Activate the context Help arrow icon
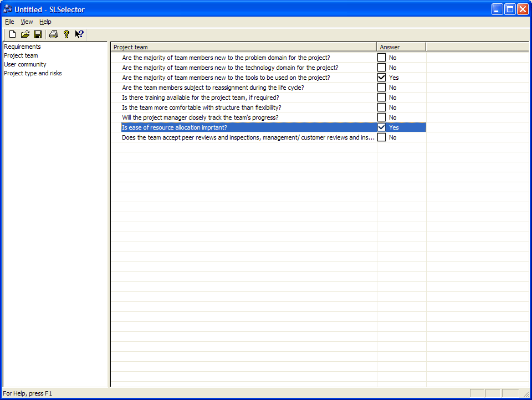 79,34
